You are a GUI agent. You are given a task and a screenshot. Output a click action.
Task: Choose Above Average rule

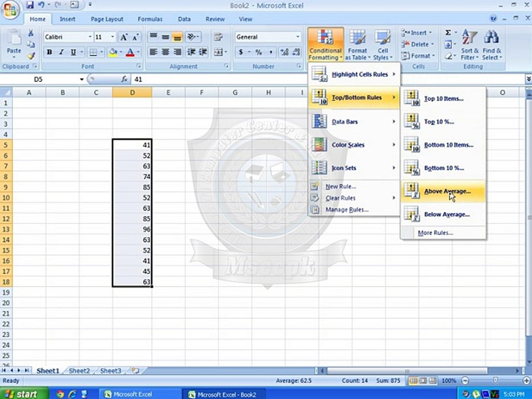click(x=443, y=191)
